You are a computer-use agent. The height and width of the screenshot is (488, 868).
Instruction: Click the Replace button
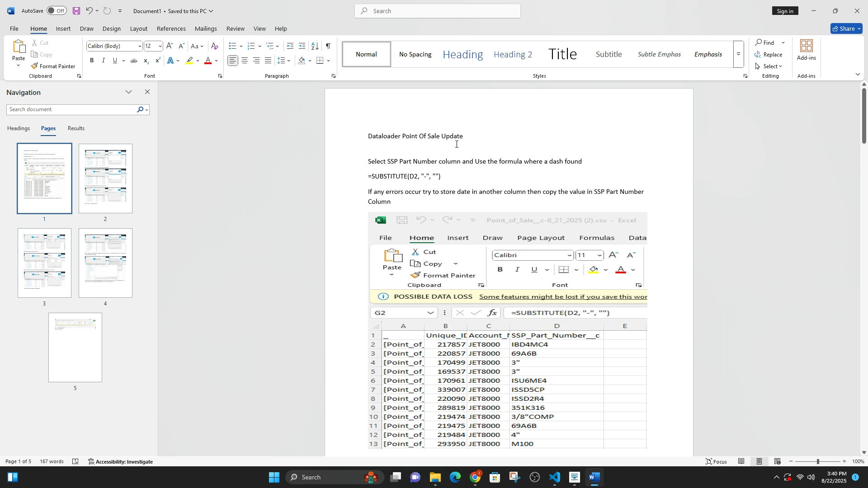[x=769, y=54]
